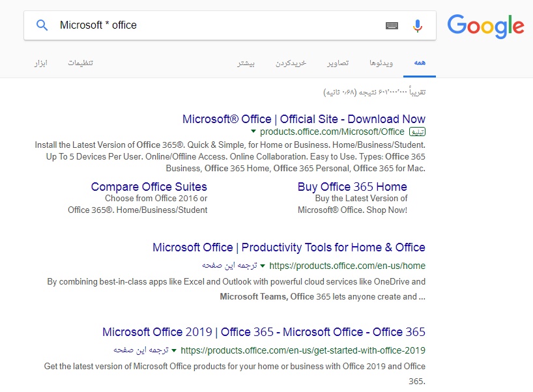Go to Google home via logo
The height and width of the screenshot is (392, 533).
tap(485, 26)
